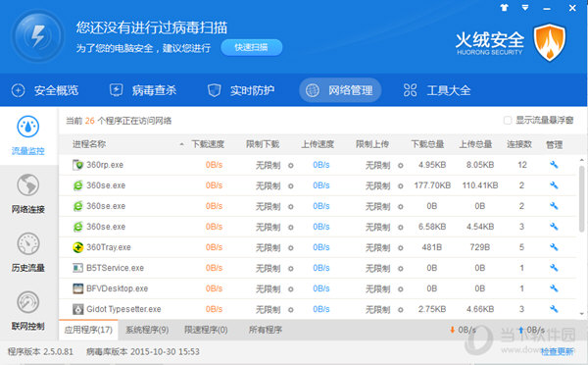This screenshot has height=365, width=588.
Task: Click the 360rp.exe process icon
Action: click(77, 165)
